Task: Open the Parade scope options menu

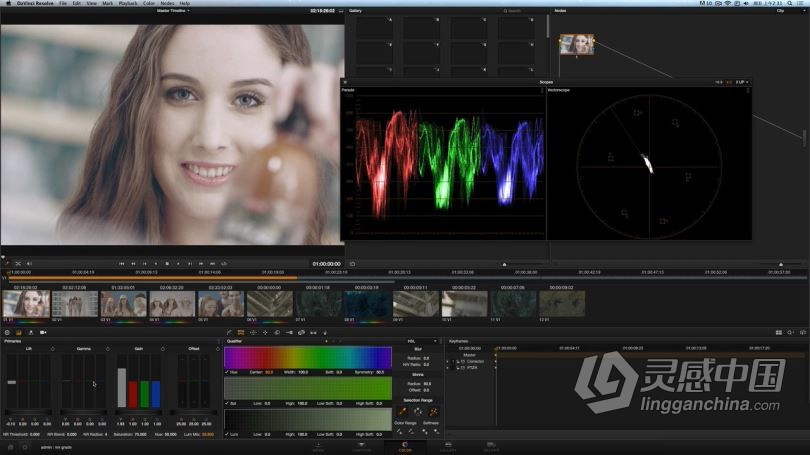Action: click(541, 90)
